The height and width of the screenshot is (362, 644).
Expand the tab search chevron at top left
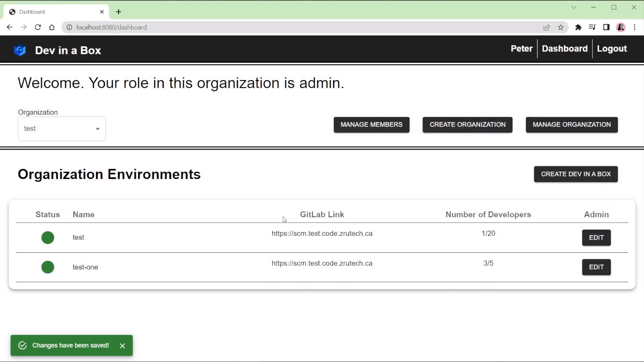pos(574,7)
